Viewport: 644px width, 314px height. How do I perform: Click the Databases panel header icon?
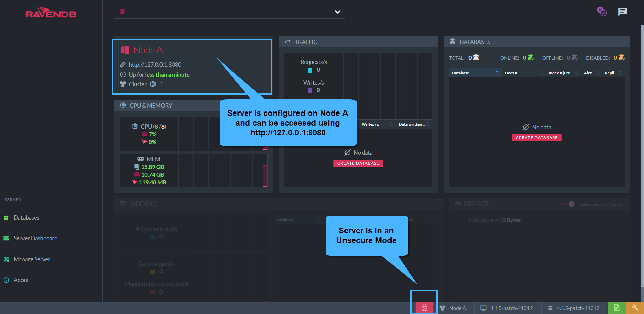pyautogui.click(x=453, y=42)
